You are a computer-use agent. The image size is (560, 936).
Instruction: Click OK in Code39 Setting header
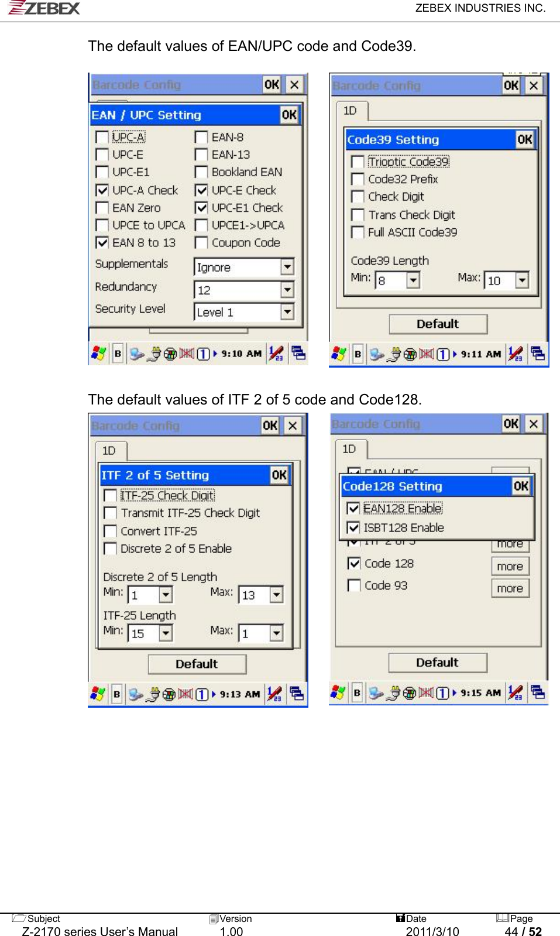[x=525, y=139]
